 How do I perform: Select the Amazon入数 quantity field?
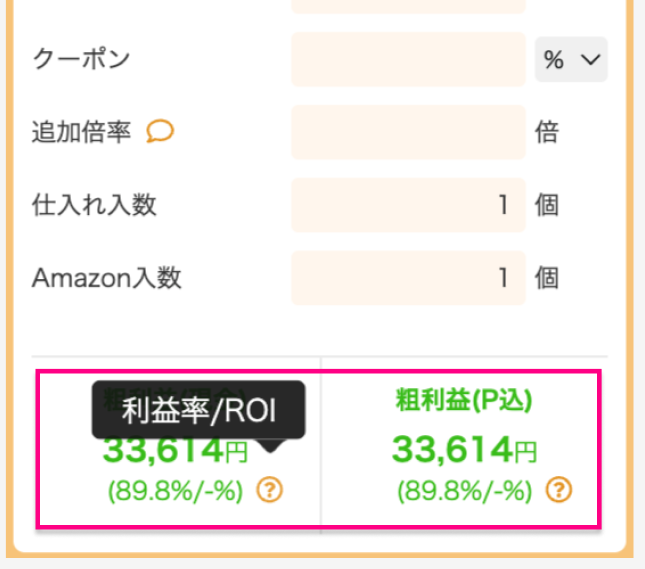tap(408, 278)
